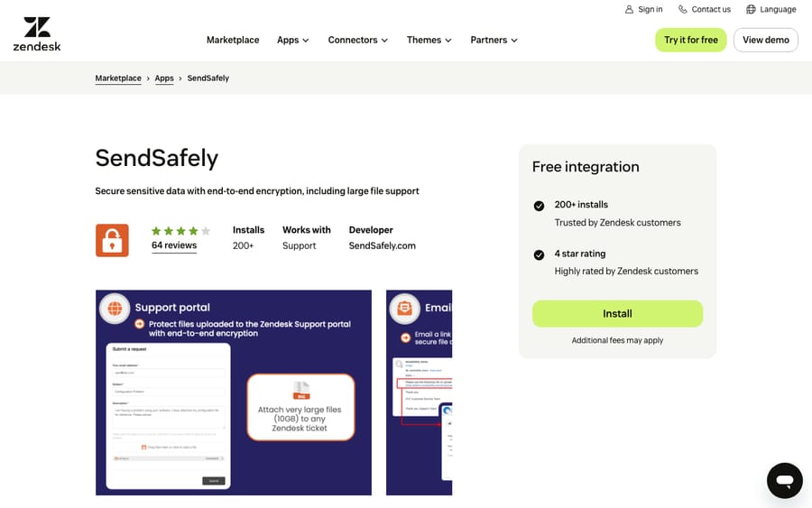The height and width of the screenshot is (508, 812).
Task: Go to Apps breadcrumb link
Action: (164, 79)
